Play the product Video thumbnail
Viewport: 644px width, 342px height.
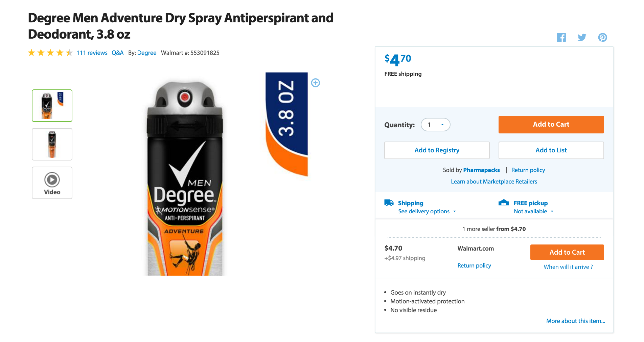[52, 183]
